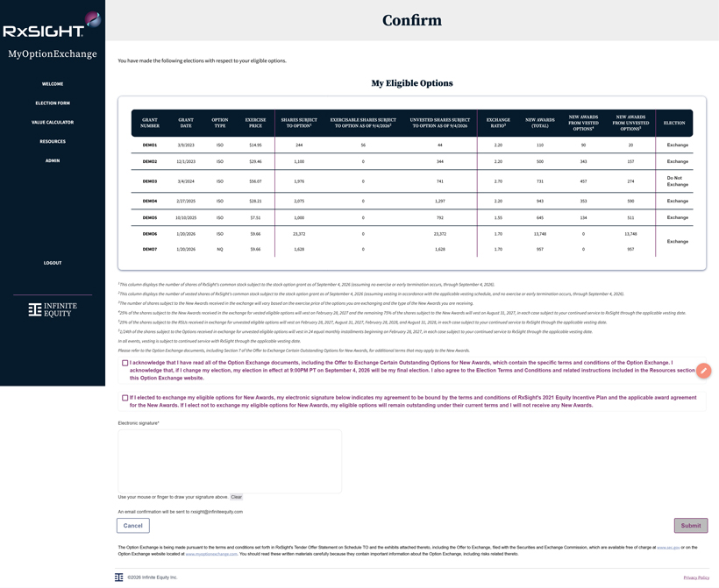Click inside the electronic signature box
719x588 pixels.
tap(230, 461)
